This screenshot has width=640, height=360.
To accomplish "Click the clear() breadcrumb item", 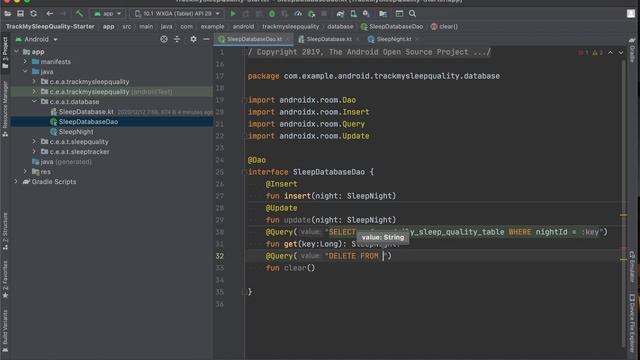I will [444, 27].
